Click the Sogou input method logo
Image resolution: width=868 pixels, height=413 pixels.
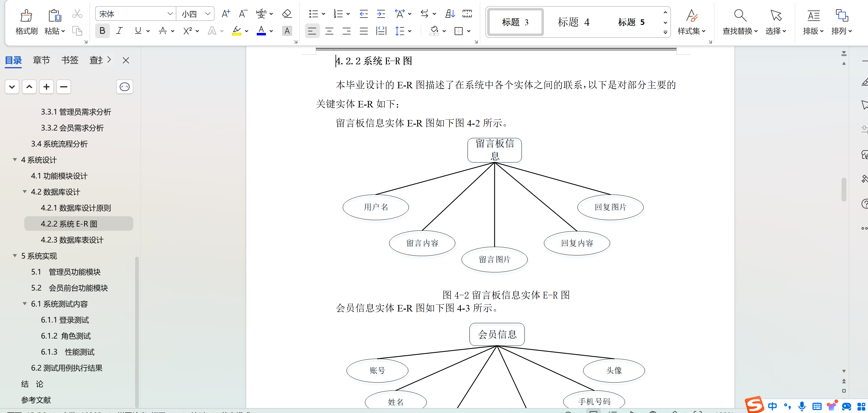click(754, 405)
